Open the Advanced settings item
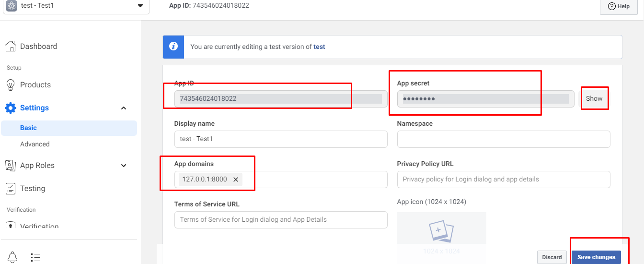The height and width of the screenshot is (264, 644). click(35, 144)
